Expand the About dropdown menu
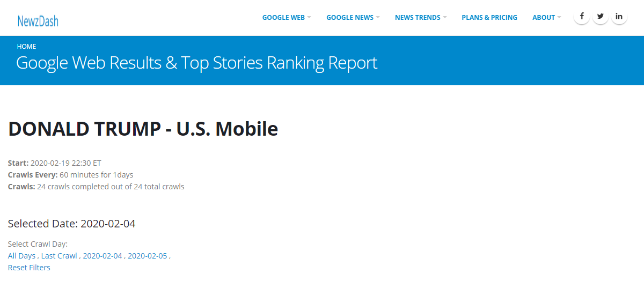This screenshot has height=288, width=644. pyautogui.click(x=546, y=18)
